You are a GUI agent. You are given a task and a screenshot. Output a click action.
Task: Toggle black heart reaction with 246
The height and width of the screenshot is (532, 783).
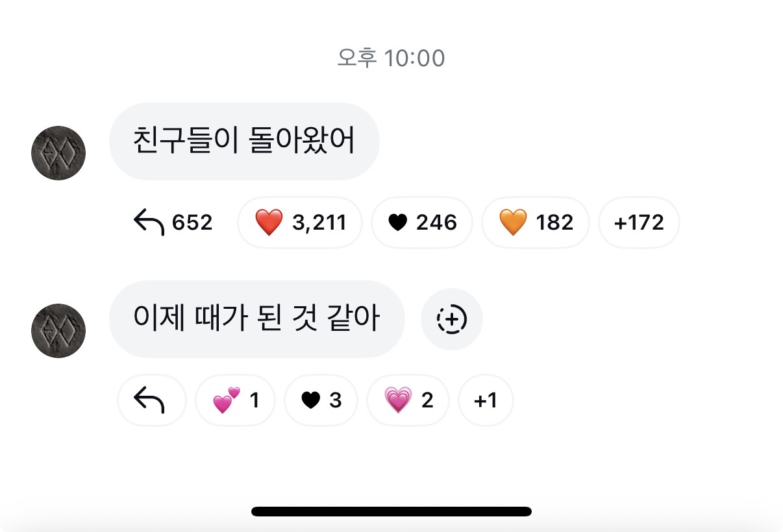click(422, 223)
